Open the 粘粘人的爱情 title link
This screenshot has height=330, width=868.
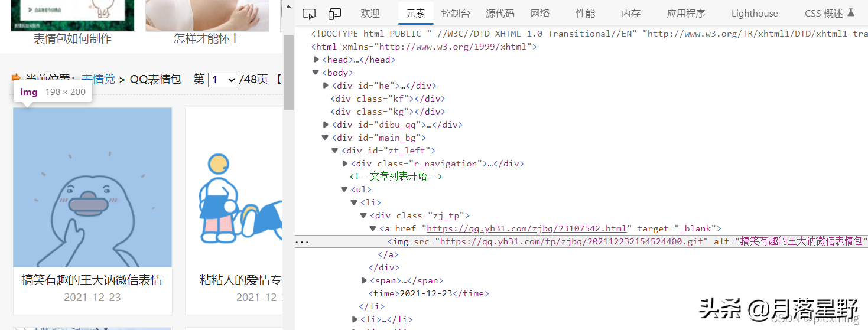pos(242,280)
